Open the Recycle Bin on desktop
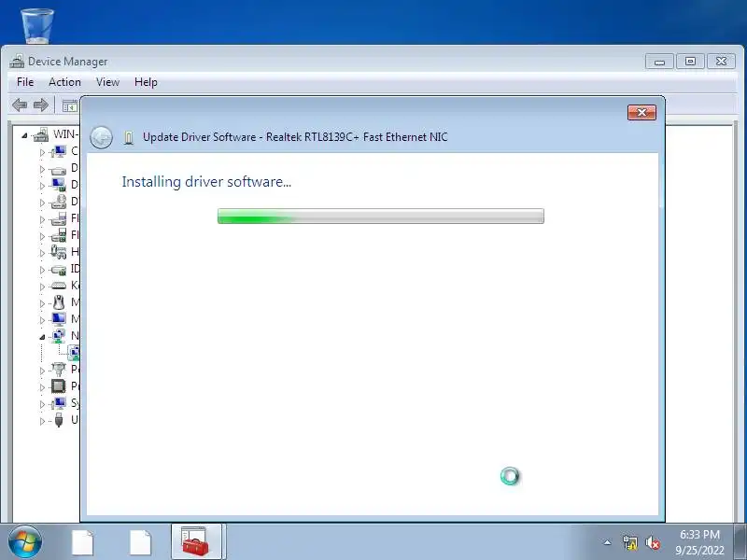Screen dimensions: 747x560 [x=37, y=25]
